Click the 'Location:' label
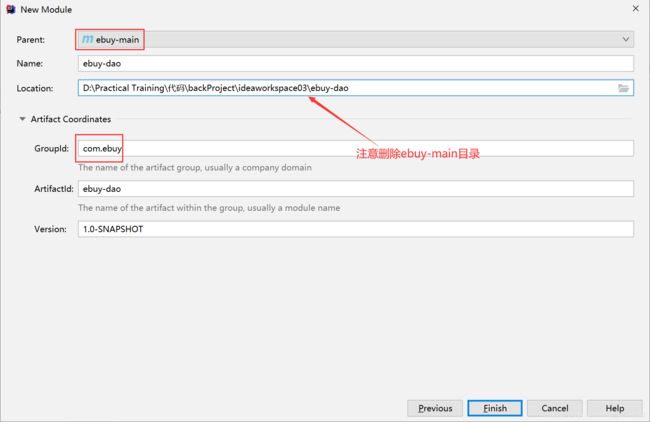 coord(35,88)
